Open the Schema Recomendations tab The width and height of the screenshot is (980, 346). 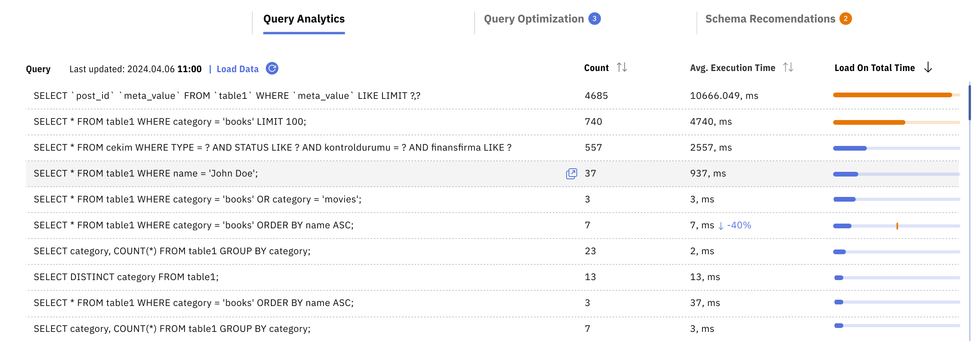click(x=770, y=19)
